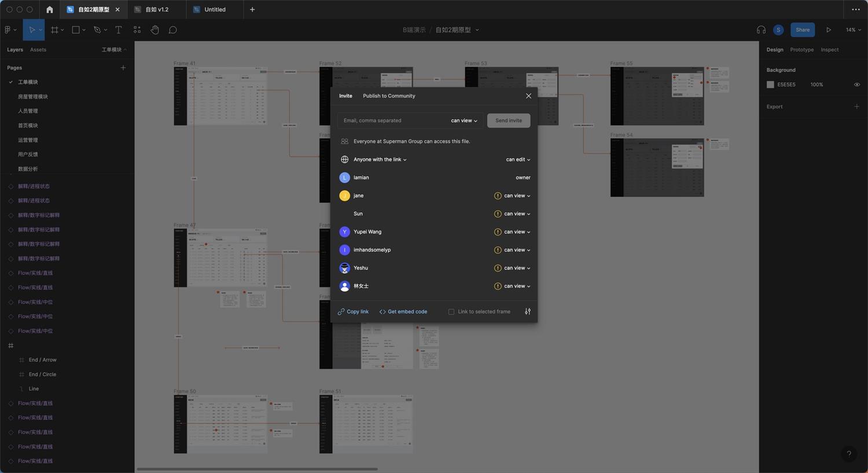Change Sun's can view permission
This screenshot has height=473, width=868.
517,214
